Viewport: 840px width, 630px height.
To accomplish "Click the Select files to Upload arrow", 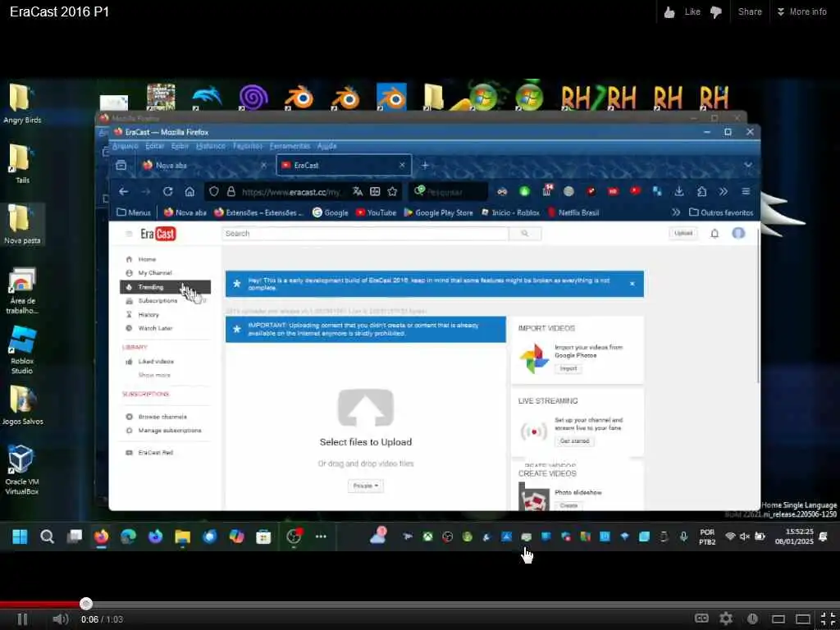I will pyautogui.click(x=365, y=409).
